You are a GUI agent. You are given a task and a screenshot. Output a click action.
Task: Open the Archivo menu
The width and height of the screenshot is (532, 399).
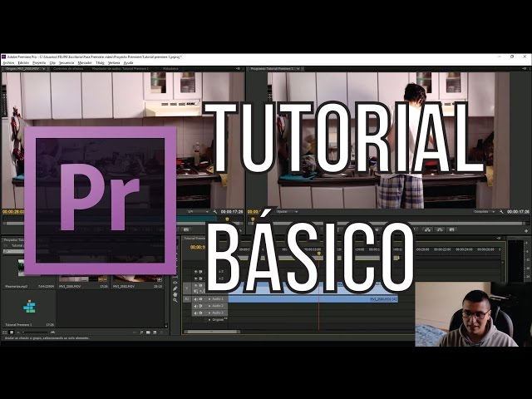[8, 63]
